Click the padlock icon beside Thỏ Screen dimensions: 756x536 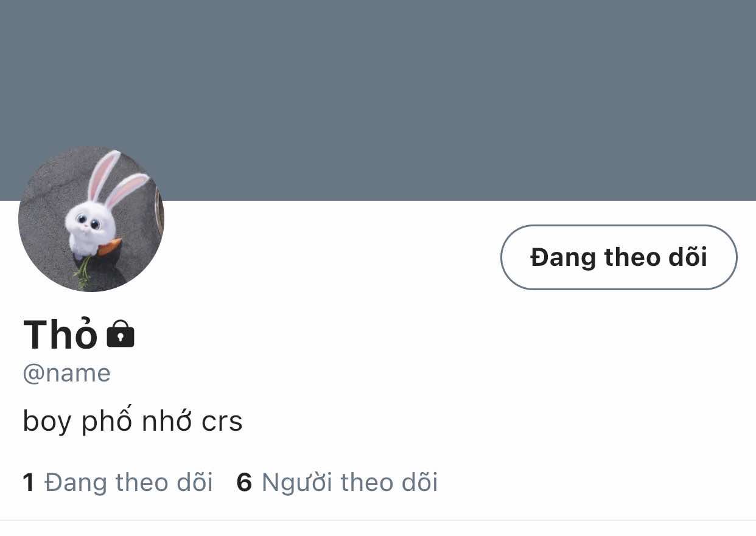click(x=121, y=334)
